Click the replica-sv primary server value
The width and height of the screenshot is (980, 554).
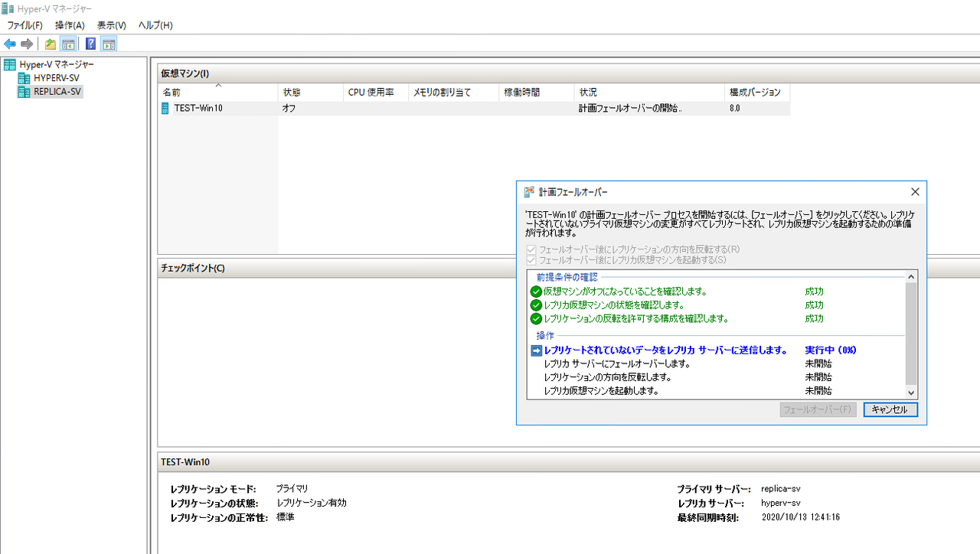[x=781, y=489]
